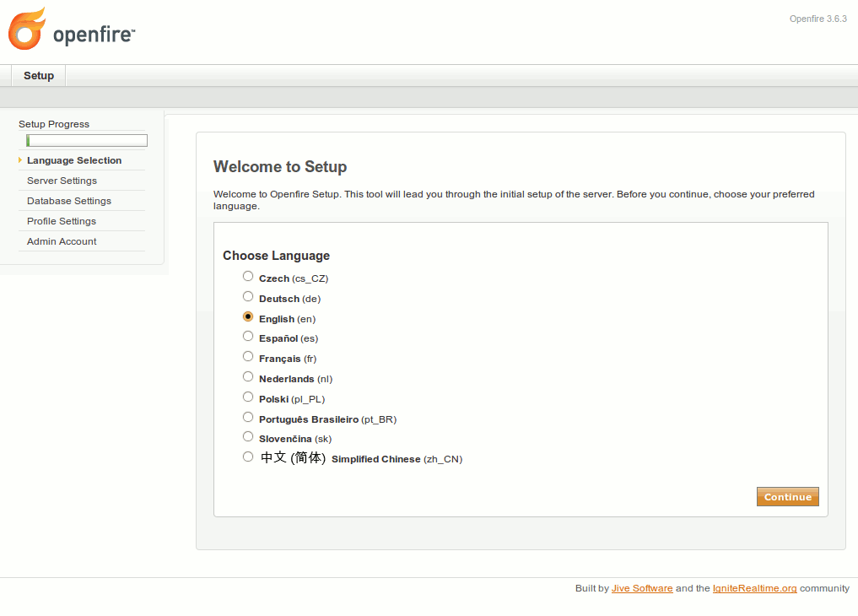
Task: Click Language Selection in the sidebar
Action: pyautogui.click(x=74, y=160)
